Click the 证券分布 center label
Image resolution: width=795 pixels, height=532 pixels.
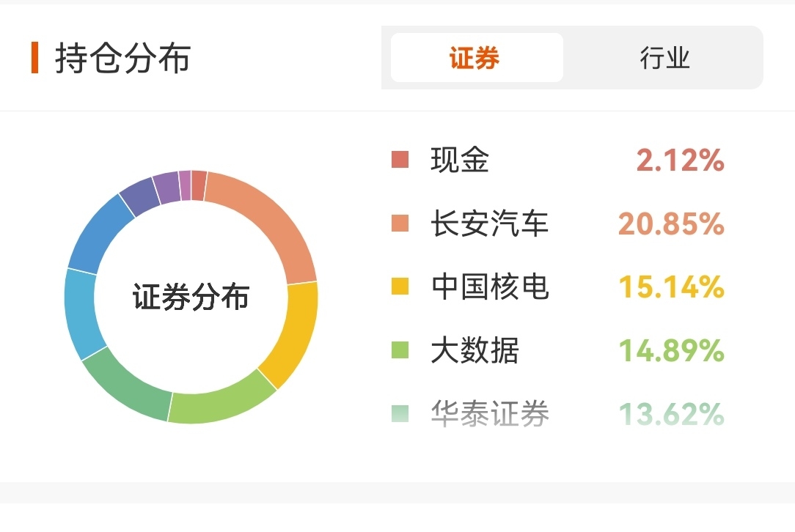191,297
